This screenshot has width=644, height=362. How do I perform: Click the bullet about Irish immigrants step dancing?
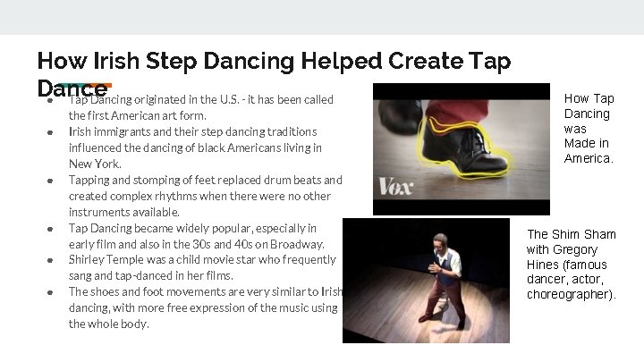195,147
